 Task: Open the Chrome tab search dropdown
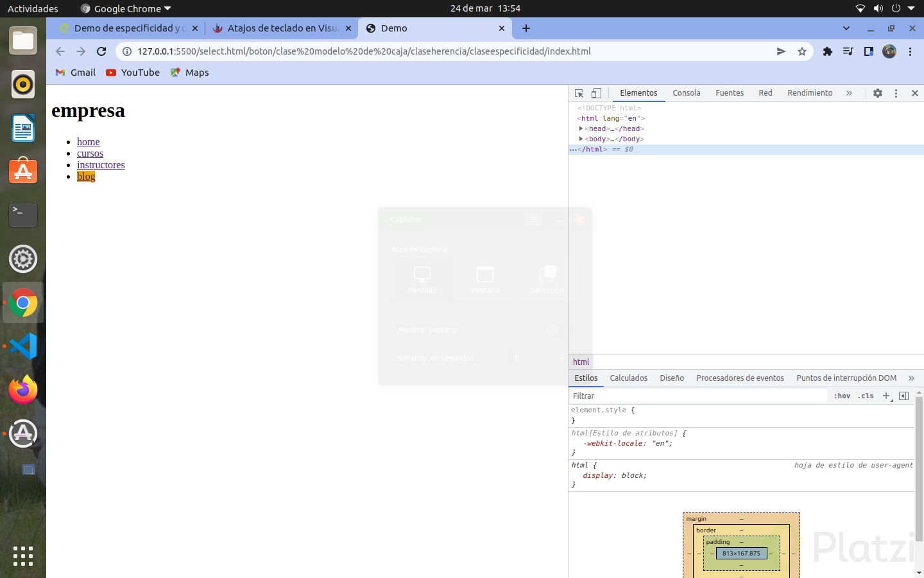[x=846, y=28]
